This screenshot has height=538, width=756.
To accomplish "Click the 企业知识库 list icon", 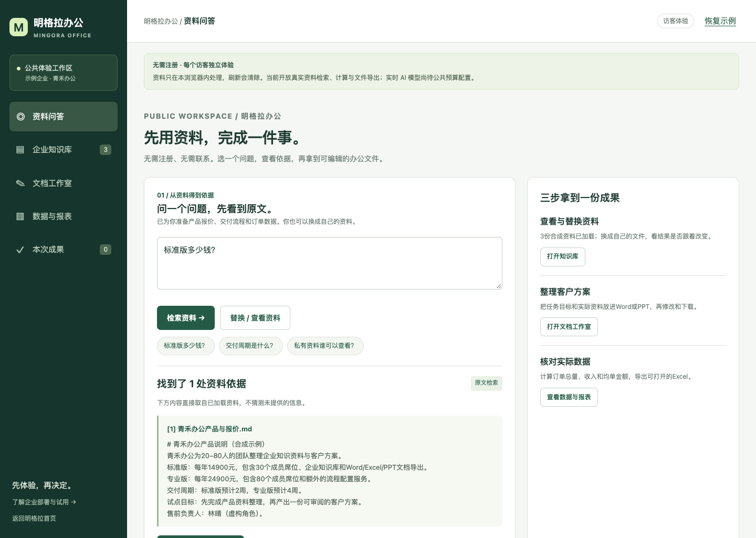I will [x=20, y=150].
